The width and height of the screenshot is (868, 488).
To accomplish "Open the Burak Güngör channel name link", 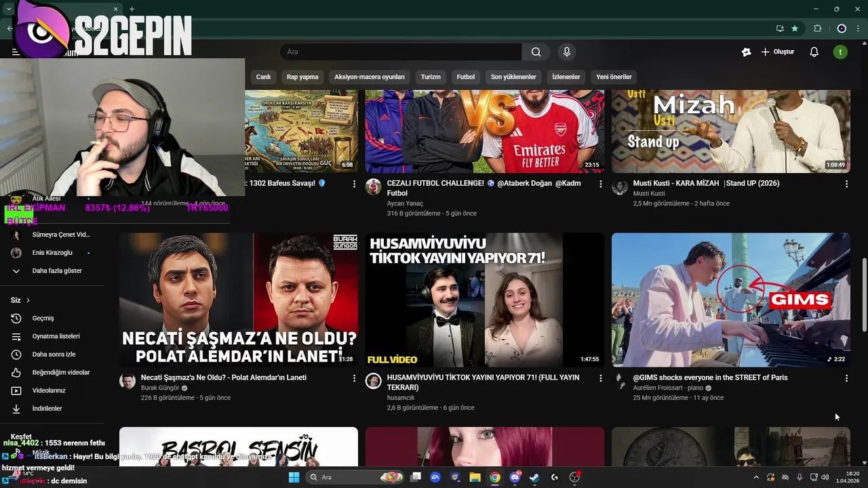I will pyautogui.click(x=160, y=388).
